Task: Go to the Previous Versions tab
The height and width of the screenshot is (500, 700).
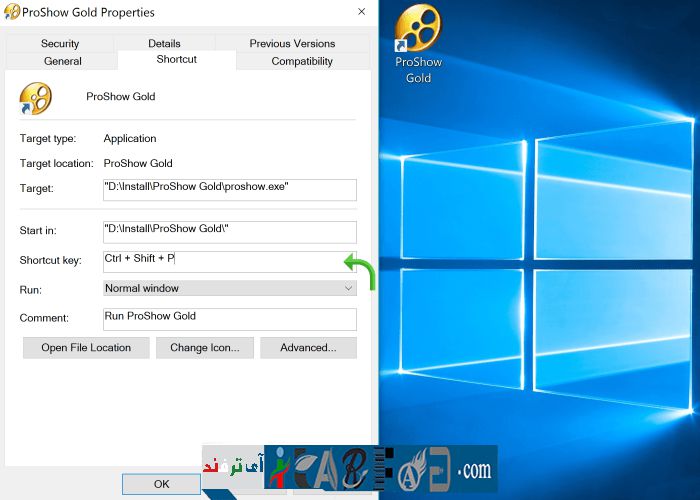Action: click(x=292, y=43)
